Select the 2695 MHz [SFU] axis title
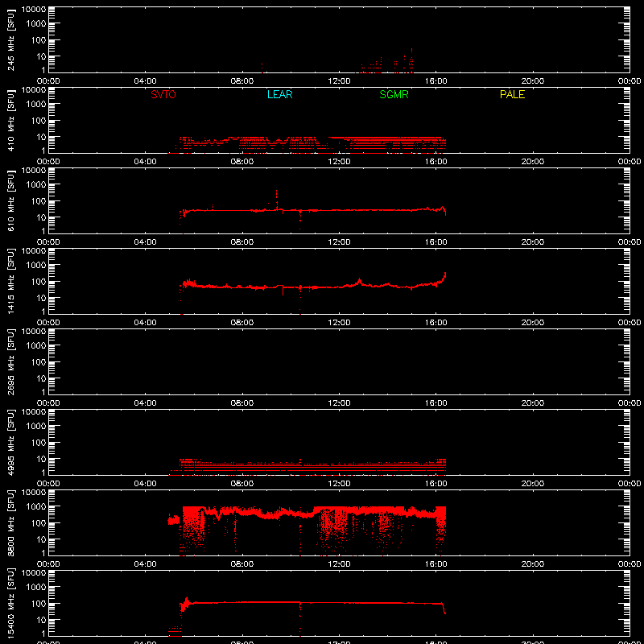Viewport: 644px width, 644px height. pyautogui.click(x=11, y=361)
